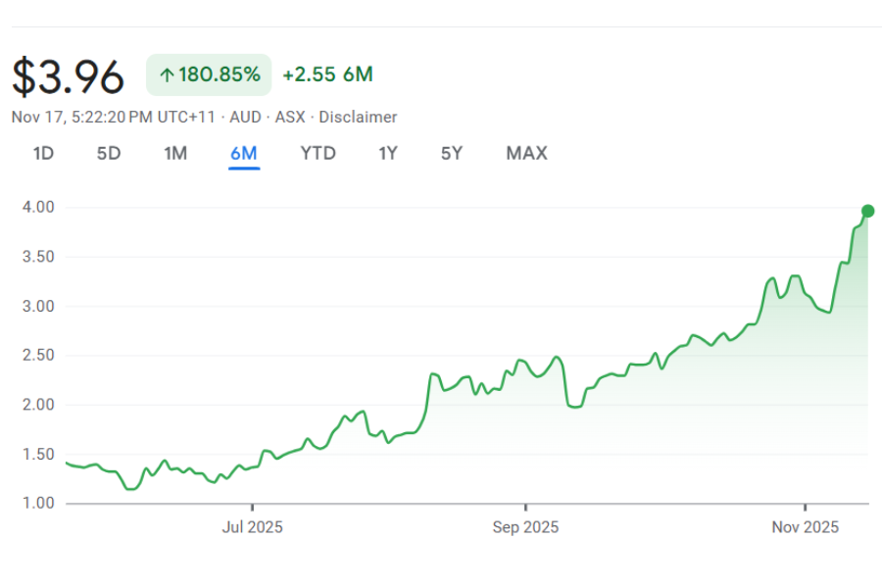This screenshot has height=588, width=882.
Task: Click the Sep 2025 axis label
Action: (x=525, y=527)
